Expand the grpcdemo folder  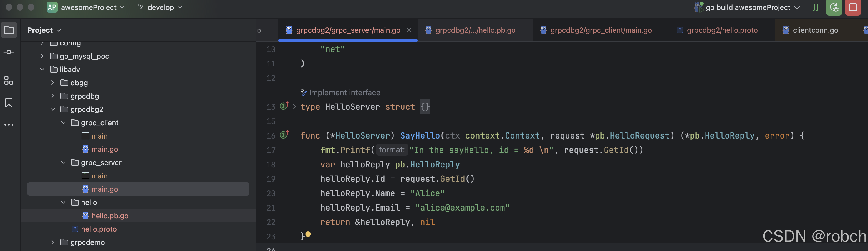pyautogui.click(x=52, y=242)
